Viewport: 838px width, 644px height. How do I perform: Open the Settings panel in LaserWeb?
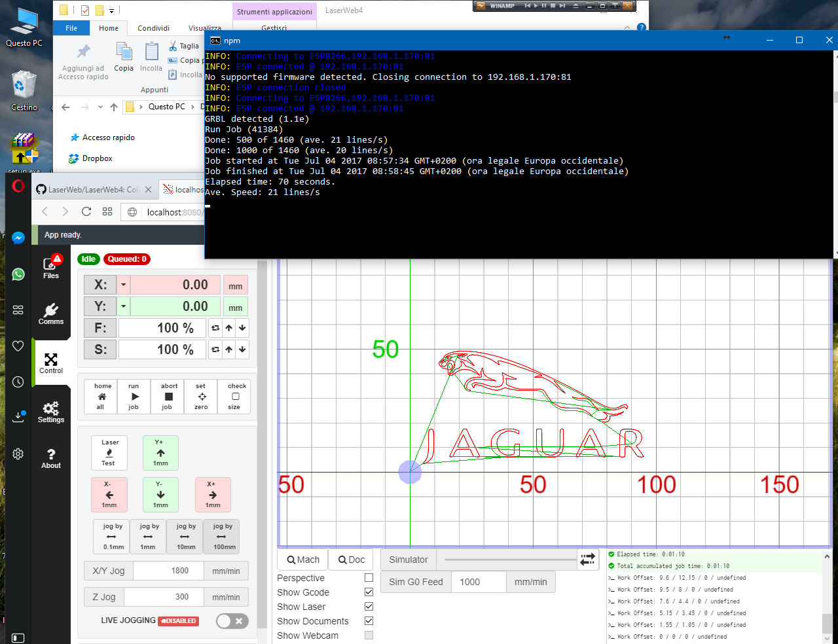(x=50, y=410)
